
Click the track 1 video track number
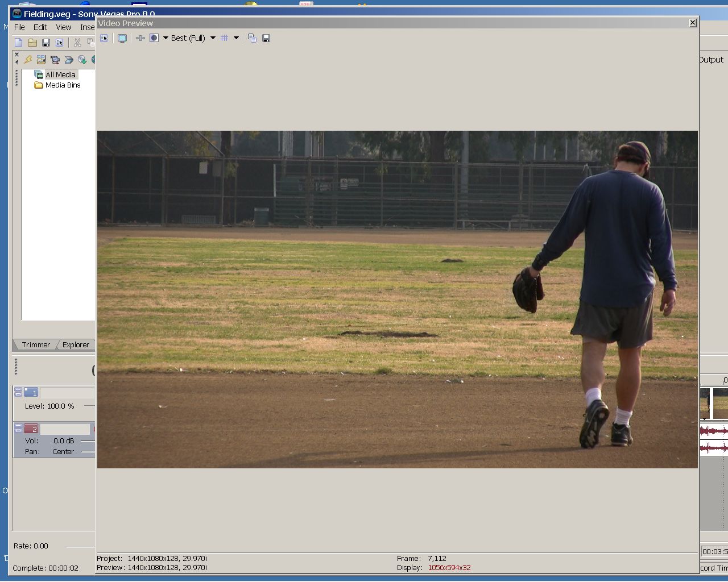pos(31,392)
